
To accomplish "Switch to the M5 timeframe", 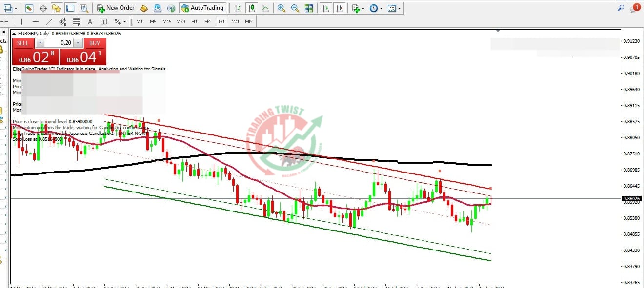I will click(x=153, y=21).
